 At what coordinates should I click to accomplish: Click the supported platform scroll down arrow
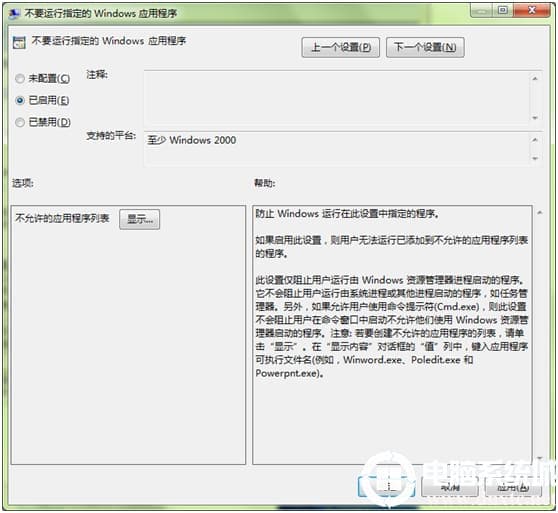pyautogui.click(x=535, y=158)
